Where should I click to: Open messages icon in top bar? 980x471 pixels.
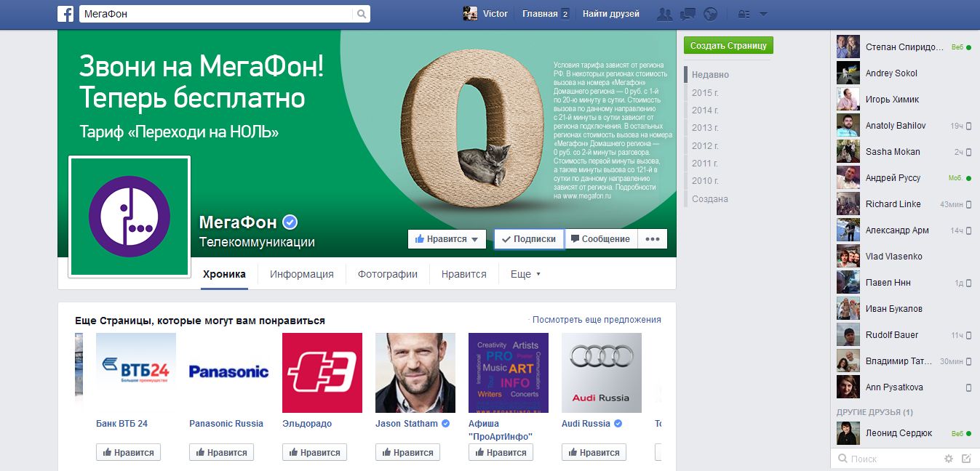tap(688, 14)
